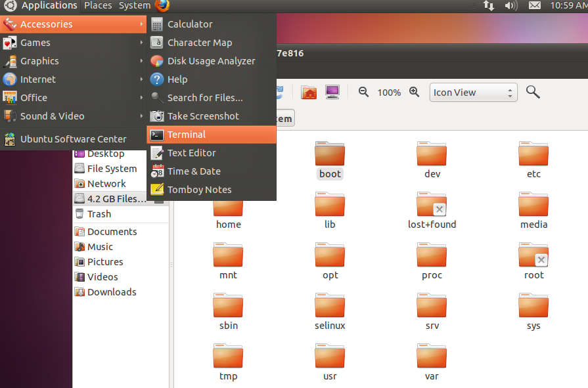This screenshot has width=588, height=388.
Task: Click the Computer toolbar icon
Action: 332,92
